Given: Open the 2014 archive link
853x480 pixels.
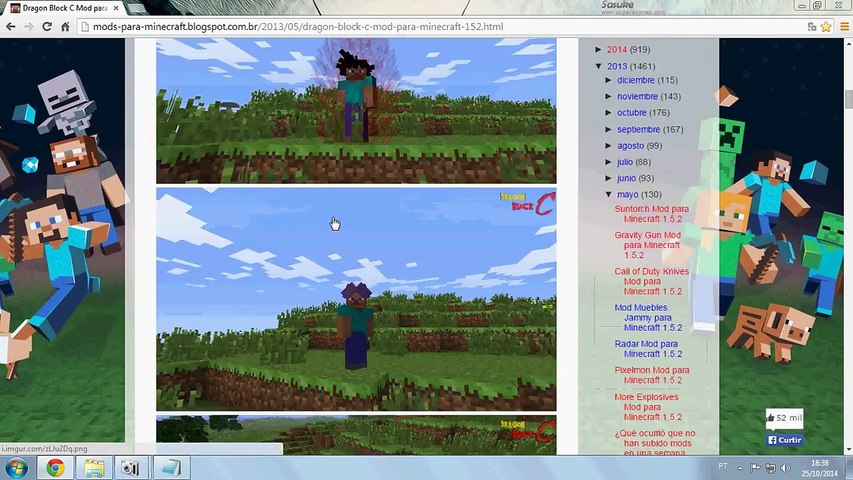Looking at the screenshot, I should click(x=617, y=50).
